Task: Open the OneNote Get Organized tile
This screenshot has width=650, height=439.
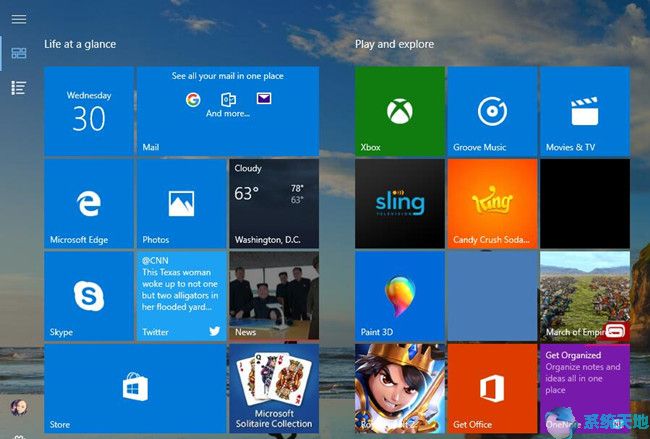Action: click(585, 388)
